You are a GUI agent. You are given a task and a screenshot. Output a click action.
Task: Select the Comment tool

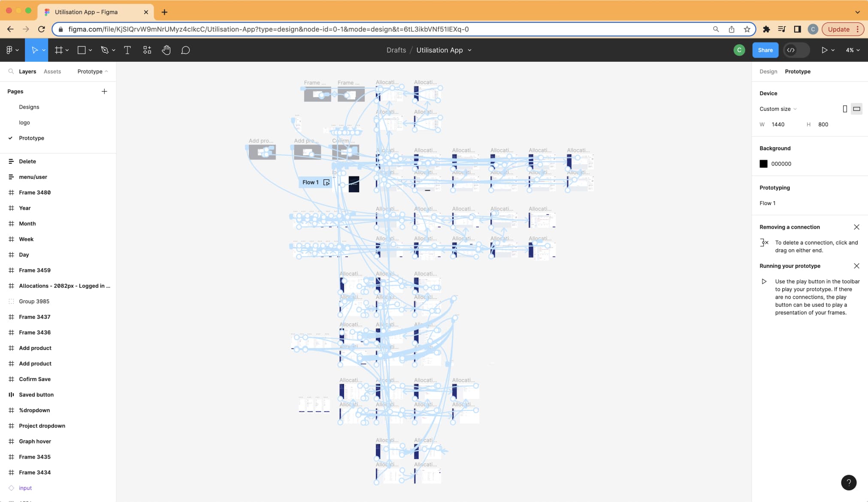(185, 50)
